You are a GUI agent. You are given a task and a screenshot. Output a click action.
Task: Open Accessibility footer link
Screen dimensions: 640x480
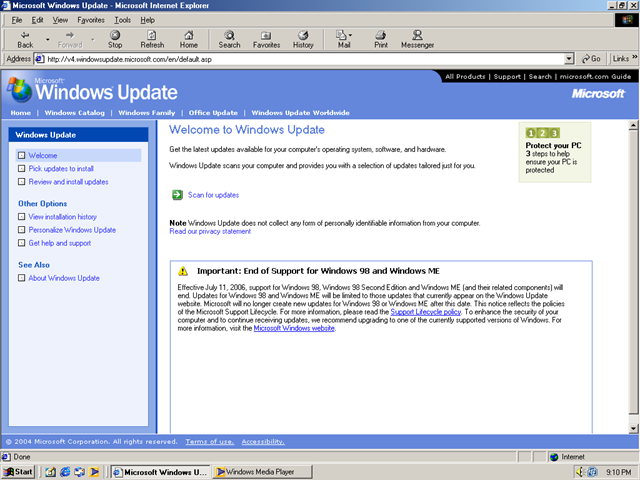(263, 442)
